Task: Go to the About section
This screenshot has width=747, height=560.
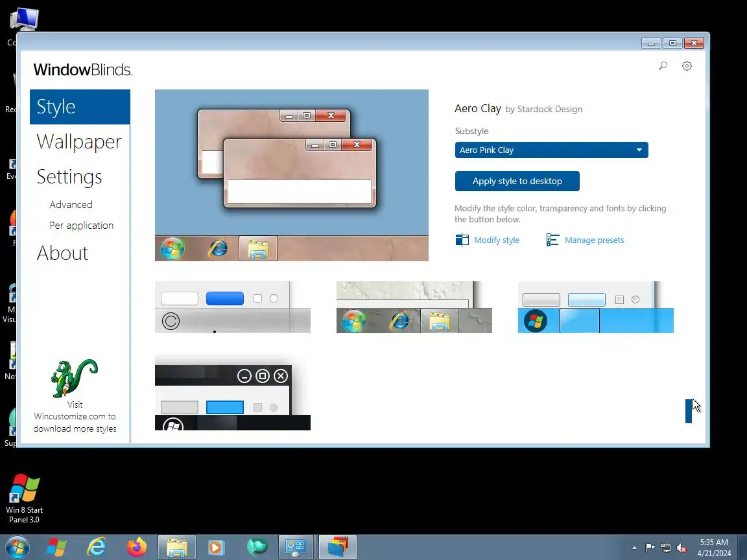Action: point(62,253)
